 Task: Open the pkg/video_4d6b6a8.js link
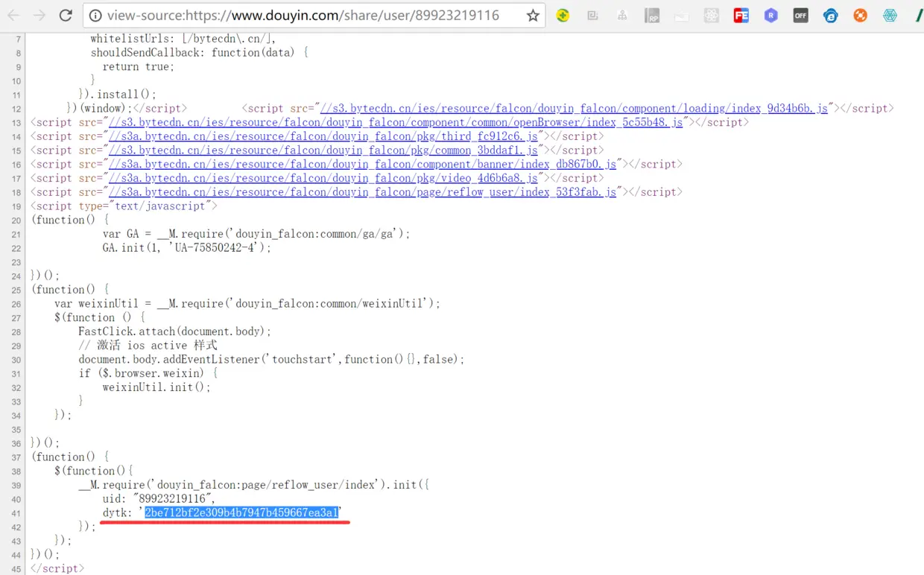pyautogui.click(x=323, y=178)
